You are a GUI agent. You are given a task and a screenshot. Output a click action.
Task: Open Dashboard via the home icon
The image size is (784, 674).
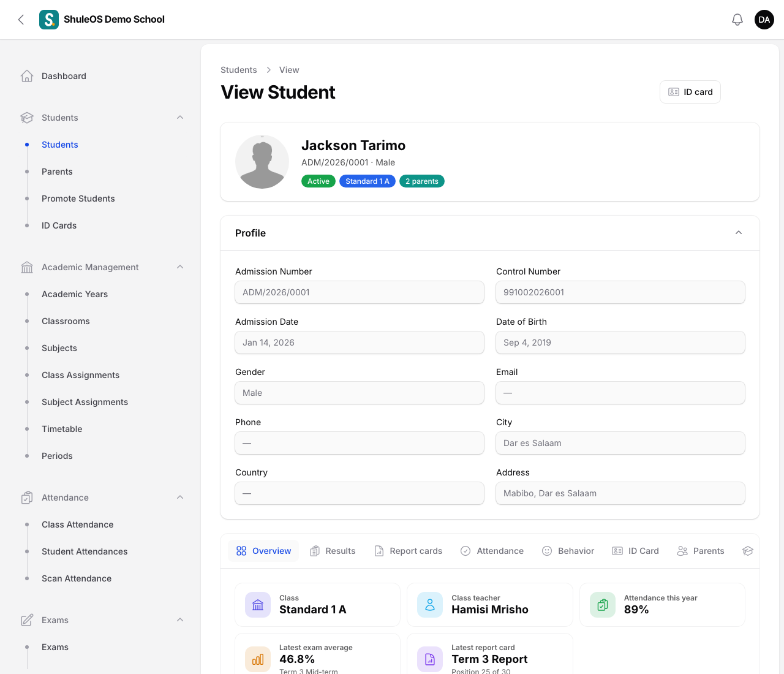click(27, 76)
